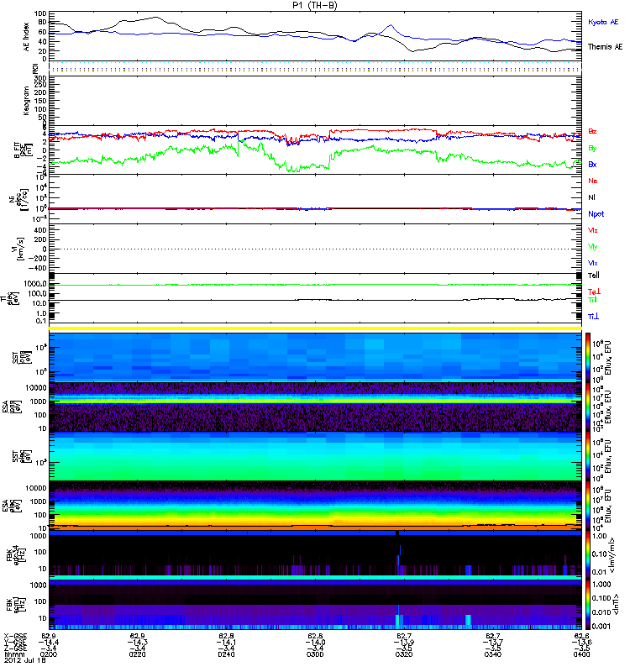Click the 'hhmm' row label

(x=13, y=654)
